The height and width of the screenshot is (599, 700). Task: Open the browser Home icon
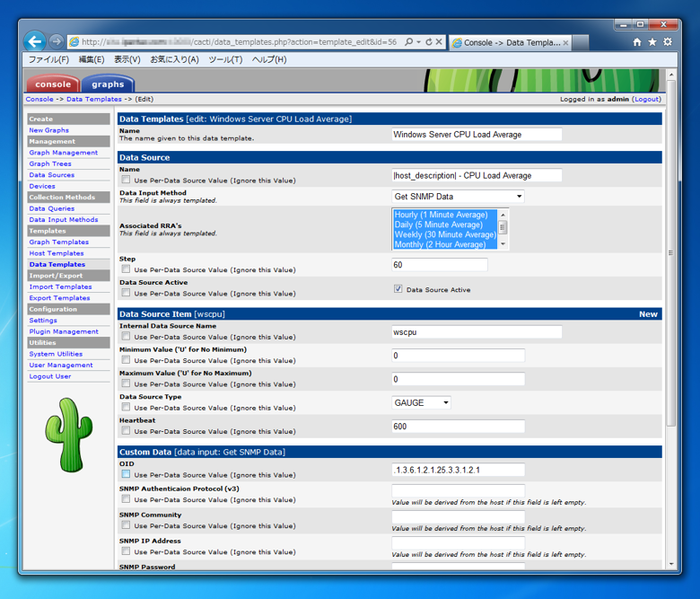point(637,42)
